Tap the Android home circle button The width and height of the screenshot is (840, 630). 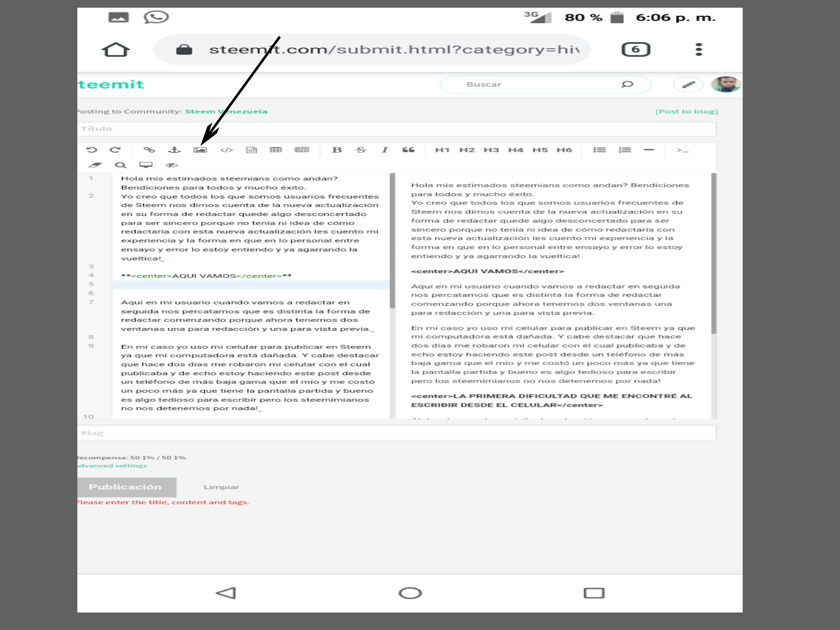pos(410,593)
